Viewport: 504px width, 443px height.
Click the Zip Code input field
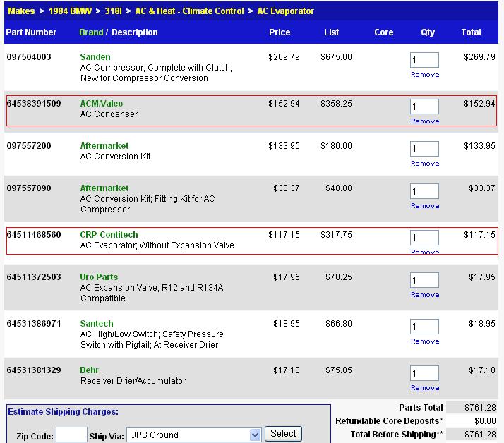click(71, 435)
